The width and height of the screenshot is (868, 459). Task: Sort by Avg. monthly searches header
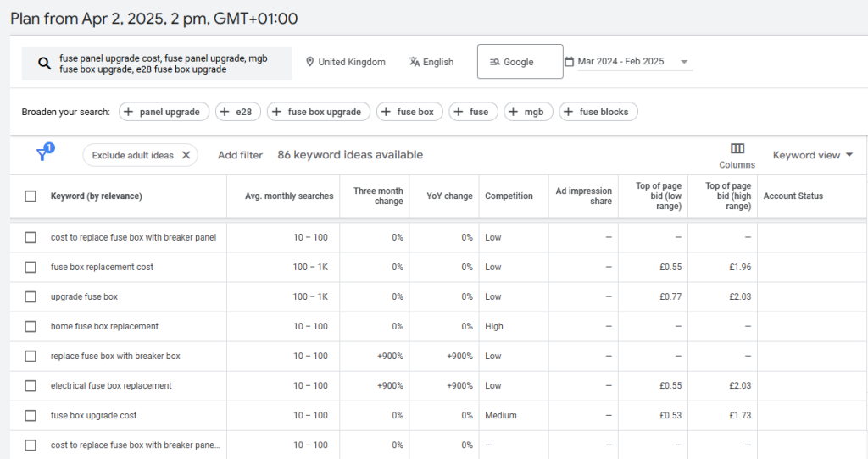(x=289, y=196)
